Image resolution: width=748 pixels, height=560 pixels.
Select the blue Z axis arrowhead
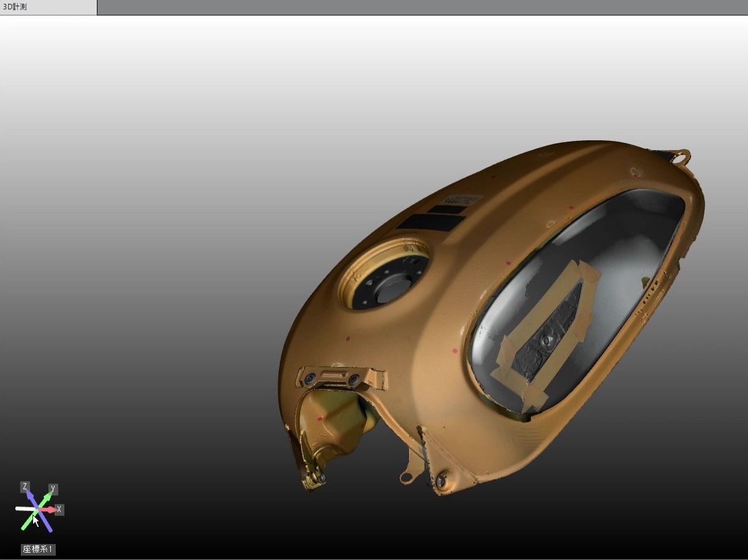coord(29,495)
